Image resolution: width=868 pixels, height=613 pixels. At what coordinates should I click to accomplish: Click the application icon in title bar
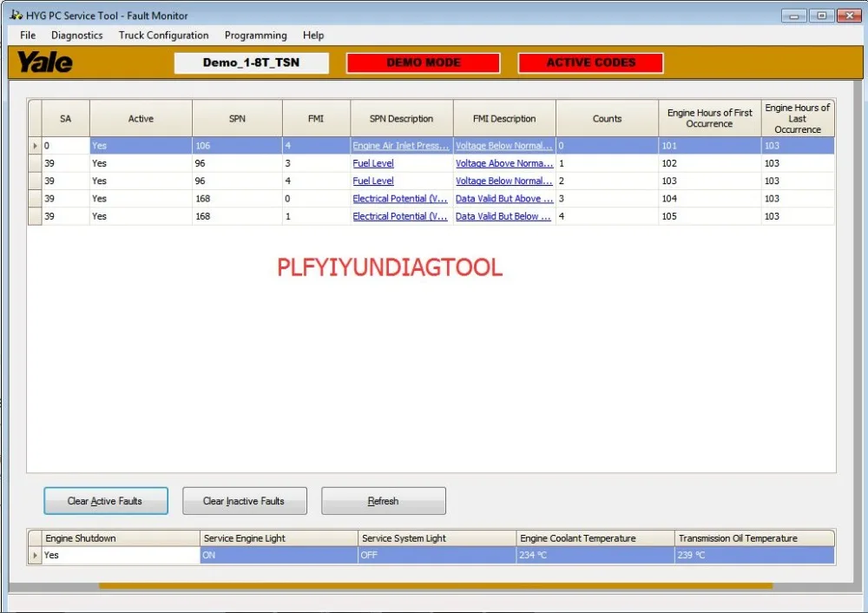(x=16, y=16)
